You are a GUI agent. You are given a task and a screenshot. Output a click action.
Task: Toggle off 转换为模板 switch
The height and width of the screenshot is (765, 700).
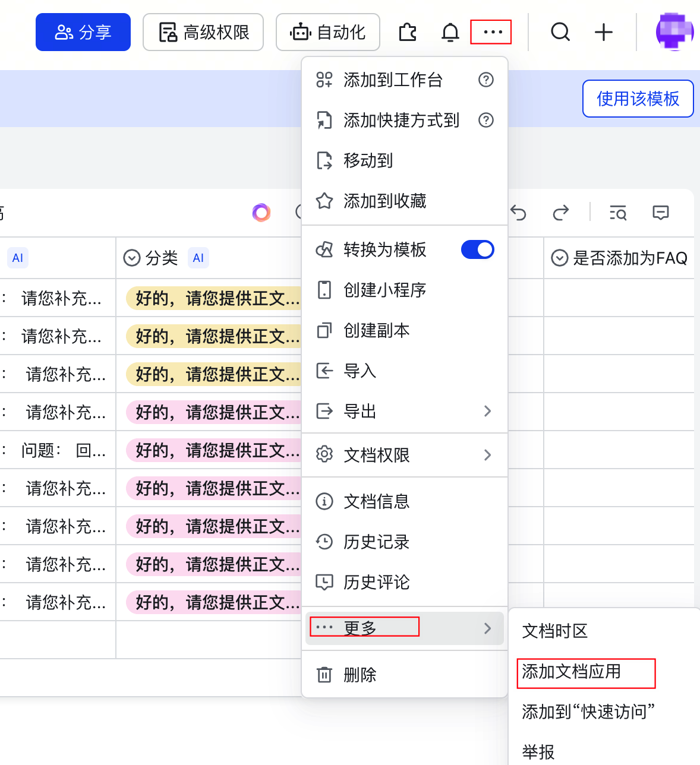[478, 249]
